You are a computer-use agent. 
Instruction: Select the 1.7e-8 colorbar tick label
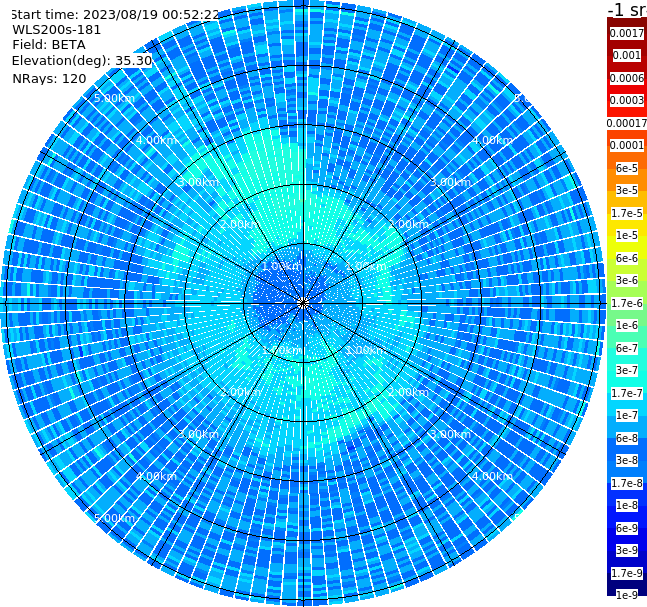627,483
